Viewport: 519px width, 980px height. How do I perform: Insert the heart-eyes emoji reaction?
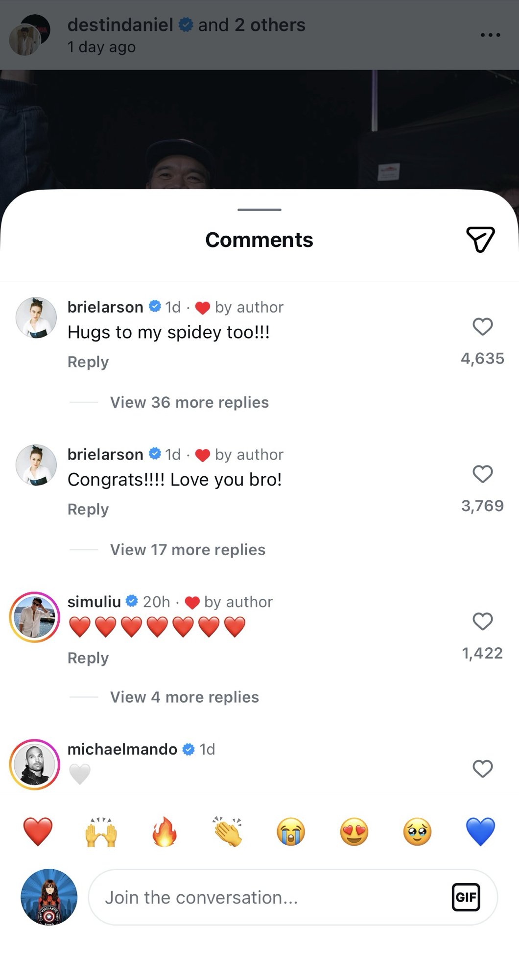tap(354, 832)
